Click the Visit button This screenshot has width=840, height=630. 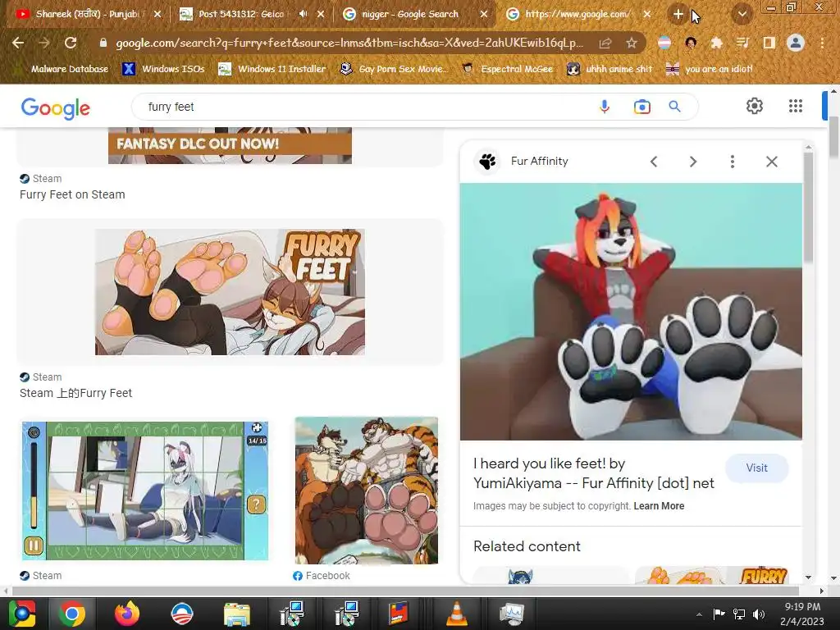click(756, 468)
